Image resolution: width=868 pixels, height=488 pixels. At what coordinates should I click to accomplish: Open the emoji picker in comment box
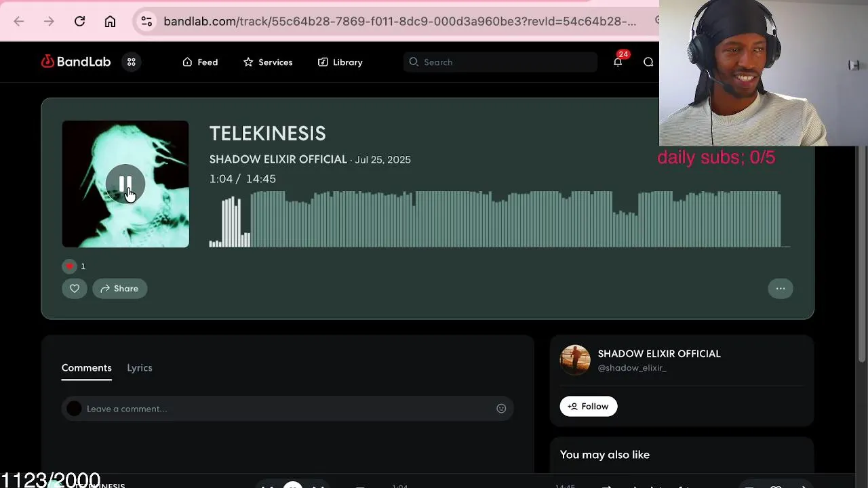501,409
